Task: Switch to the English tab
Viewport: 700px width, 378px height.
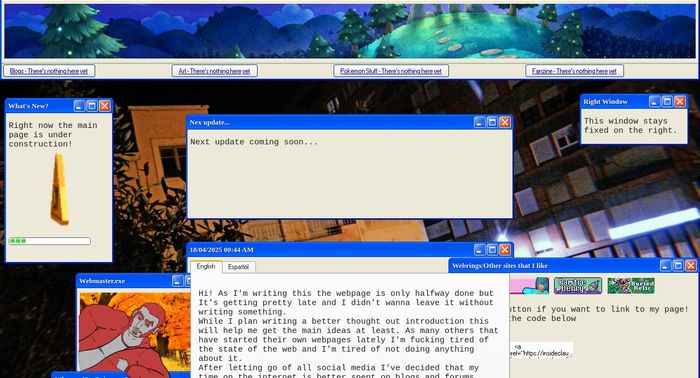Action: [x=206, y=266]
